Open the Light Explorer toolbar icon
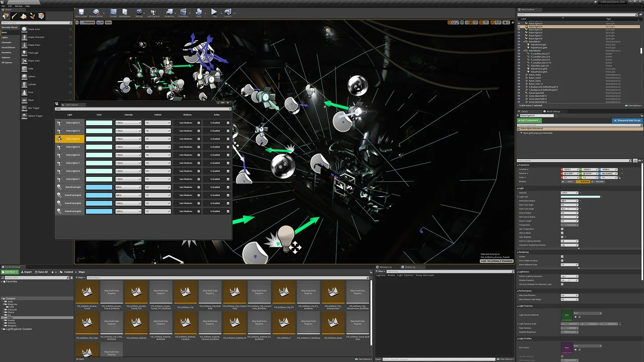The width and height of the screenshot is (644, 362). [153, 12]
